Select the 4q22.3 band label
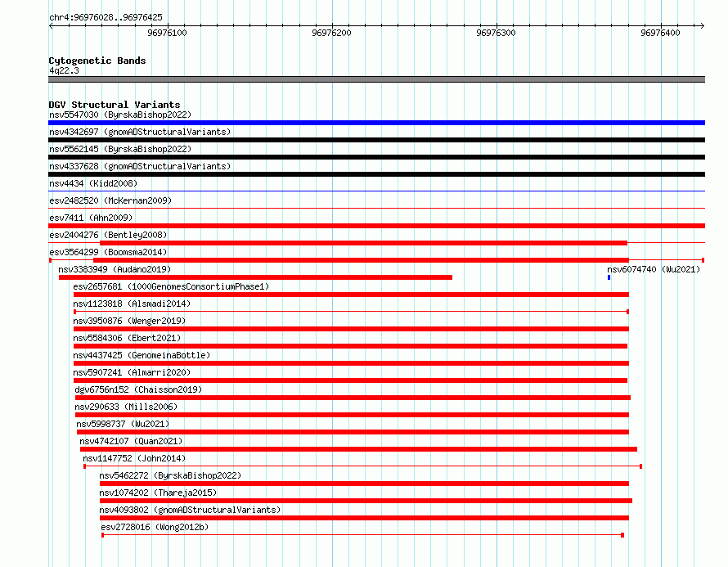Image resolution: width=728 pixels, height=567 pixels. pos(64,70)
